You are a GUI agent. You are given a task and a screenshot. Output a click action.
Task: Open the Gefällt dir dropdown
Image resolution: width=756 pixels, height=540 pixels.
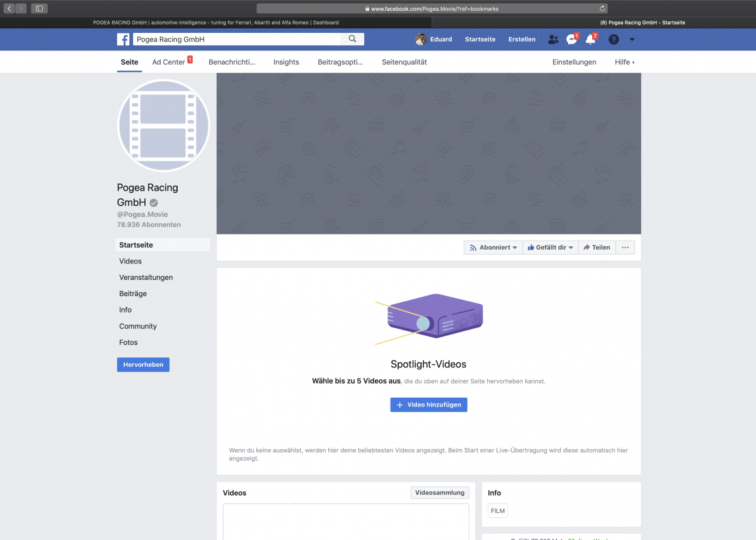pyautogui.click(x=551, y=248)
